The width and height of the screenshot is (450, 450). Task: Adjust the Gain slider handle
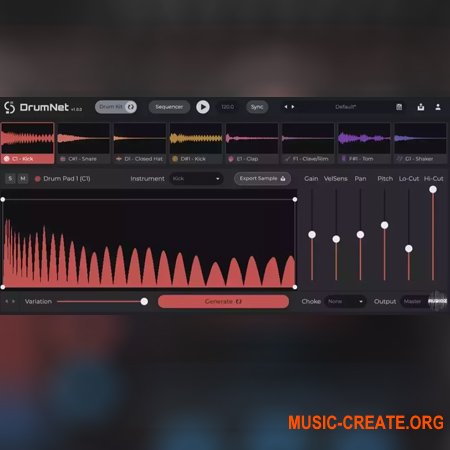click(312, 235)
